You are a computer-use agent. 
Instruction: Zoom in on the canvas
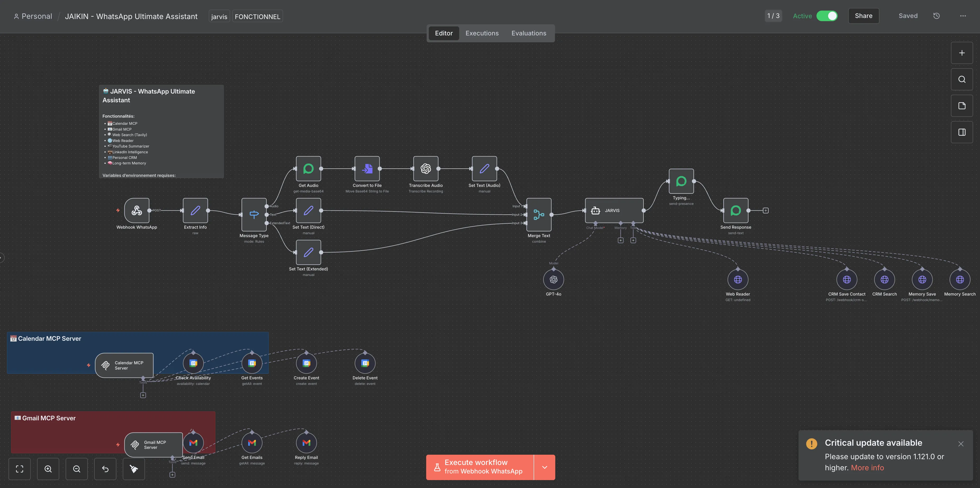48,469
